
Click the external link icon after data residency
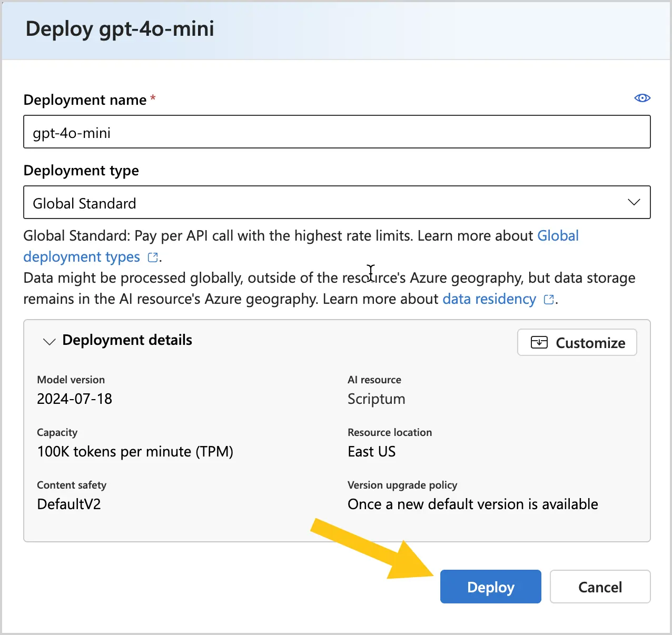pyautogui.click(x=549, y=299)
